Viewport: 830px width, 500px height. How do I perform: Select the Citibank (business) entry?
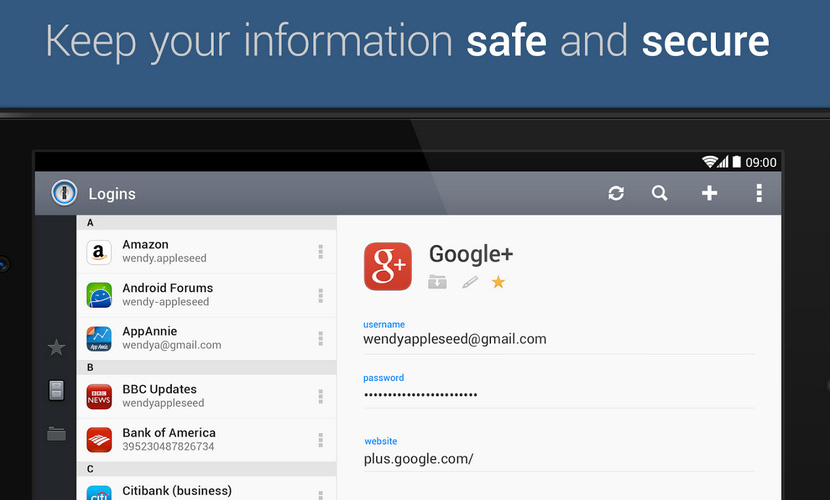[206, 488]
